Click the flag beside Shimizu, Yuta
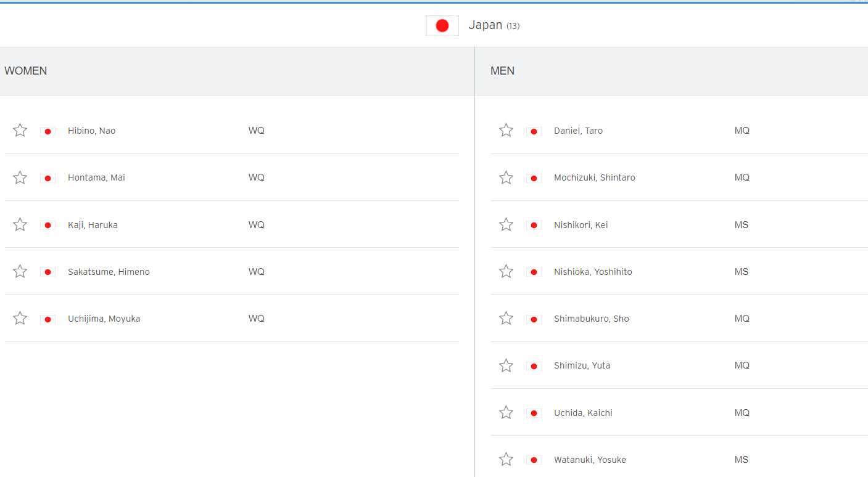868x477 pixels. 534,366
